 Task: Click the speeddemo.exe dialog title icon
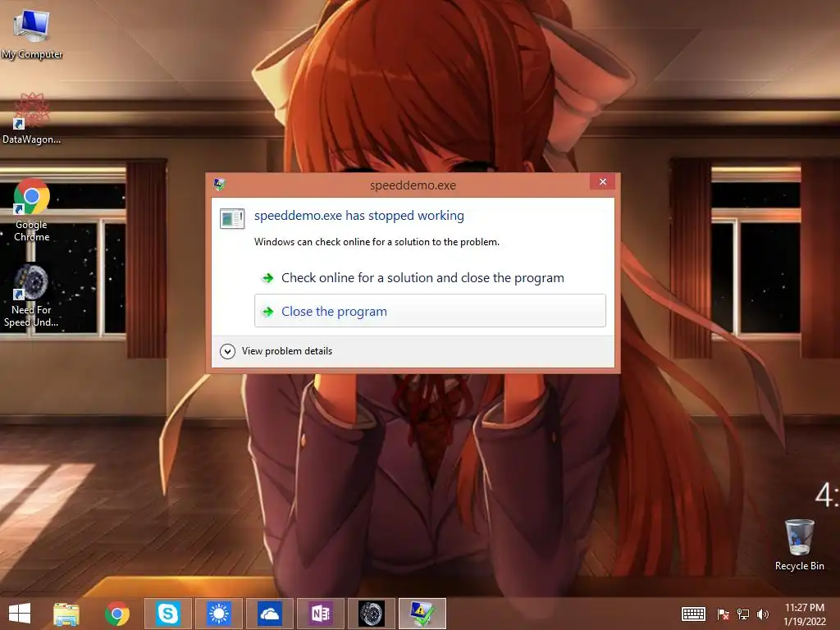tap(219, 185)
